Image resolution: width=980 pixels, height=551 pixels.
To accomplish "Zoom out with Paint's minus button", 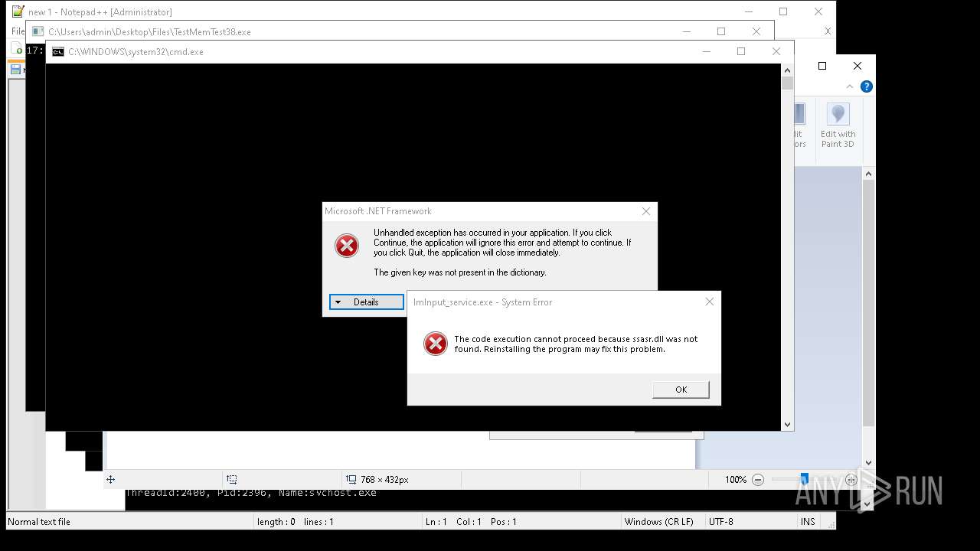I will 758,480.
